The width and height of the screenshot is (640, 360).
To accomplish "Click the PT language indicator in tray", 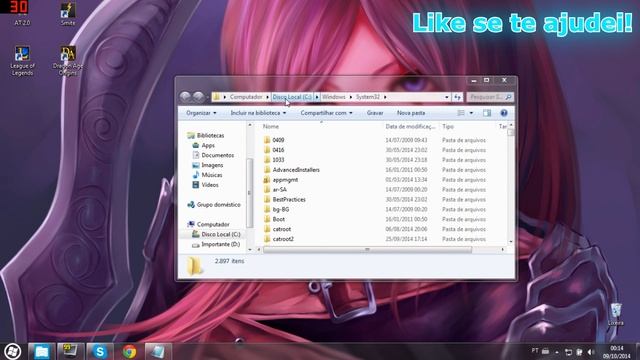I will 535,351.
